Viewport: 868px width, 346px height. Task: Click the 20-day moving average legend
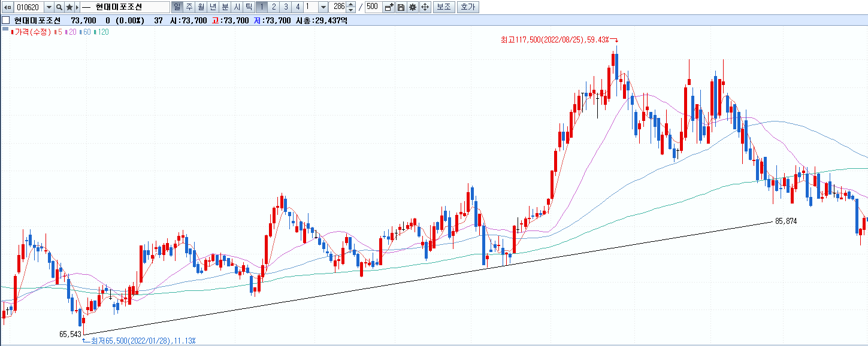click(x=71, y=32)
